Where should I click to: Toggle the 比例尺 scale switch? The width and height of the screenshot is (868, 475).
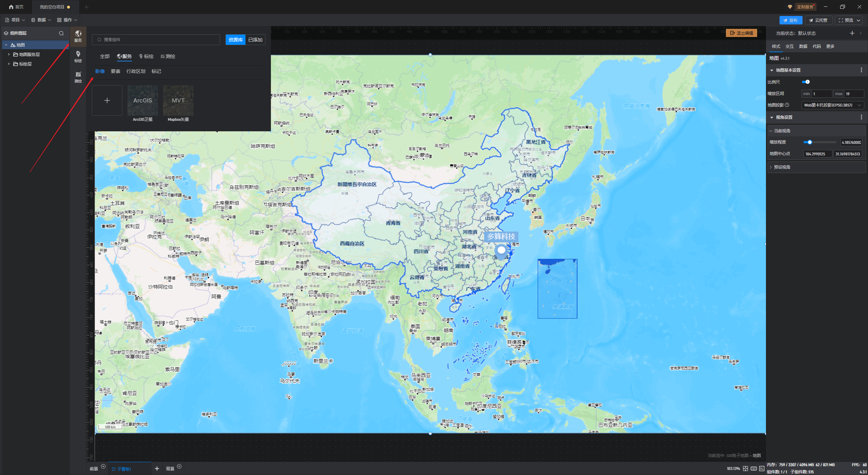coord(806,82)
